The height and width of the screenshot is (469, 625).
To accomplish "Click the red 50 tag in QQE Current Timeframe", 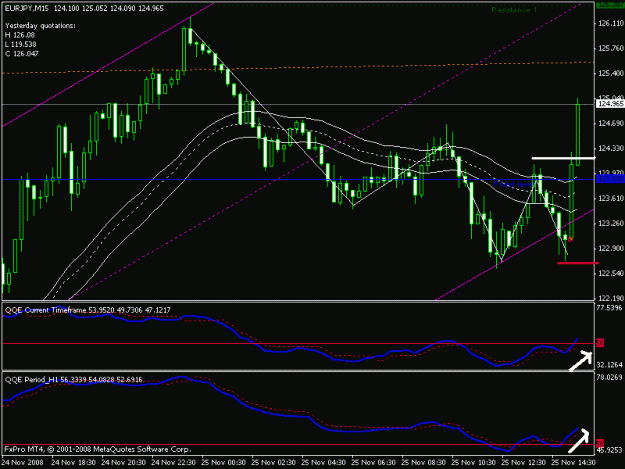I will click(x=600, y=343).
